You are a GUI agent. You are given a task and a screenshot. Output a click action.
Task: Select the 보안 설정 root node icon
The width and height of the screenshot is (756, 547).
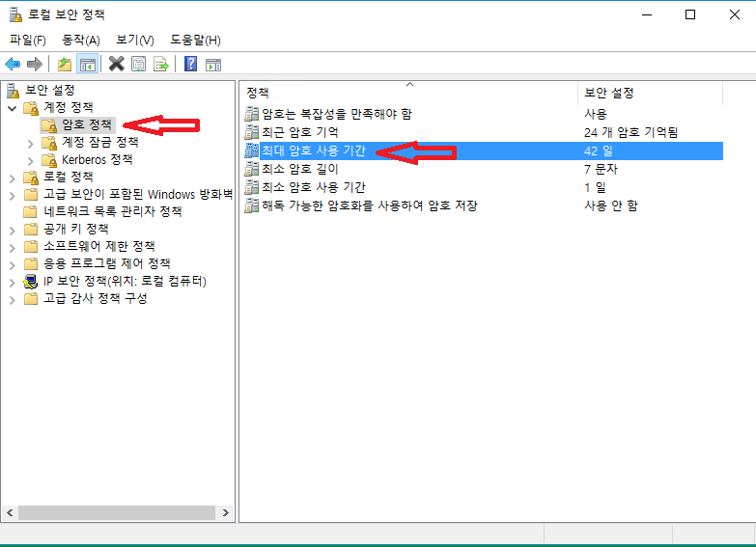click(x=14, y=91)
